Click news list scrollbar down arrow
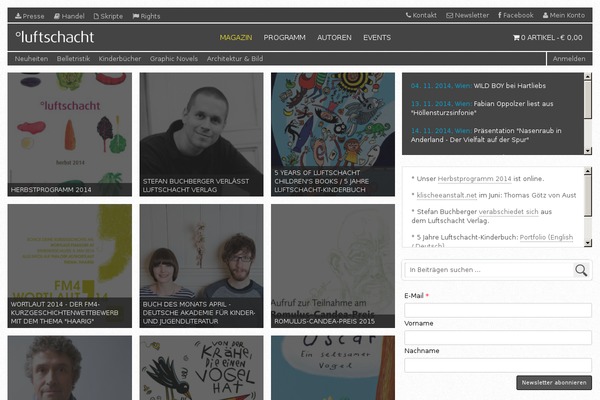Screen dimensions: 600x400 point(588,243)
